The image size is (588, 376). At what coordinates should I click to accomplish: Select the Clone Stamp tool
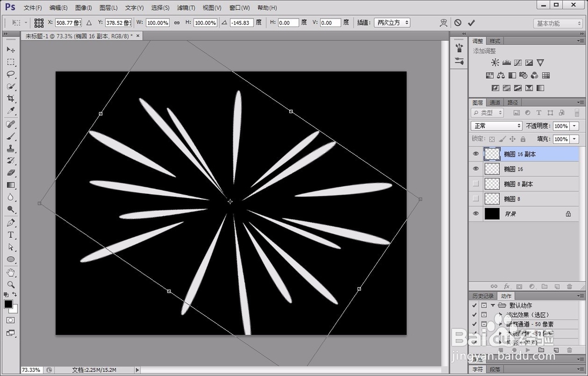[x=11, y=148]
